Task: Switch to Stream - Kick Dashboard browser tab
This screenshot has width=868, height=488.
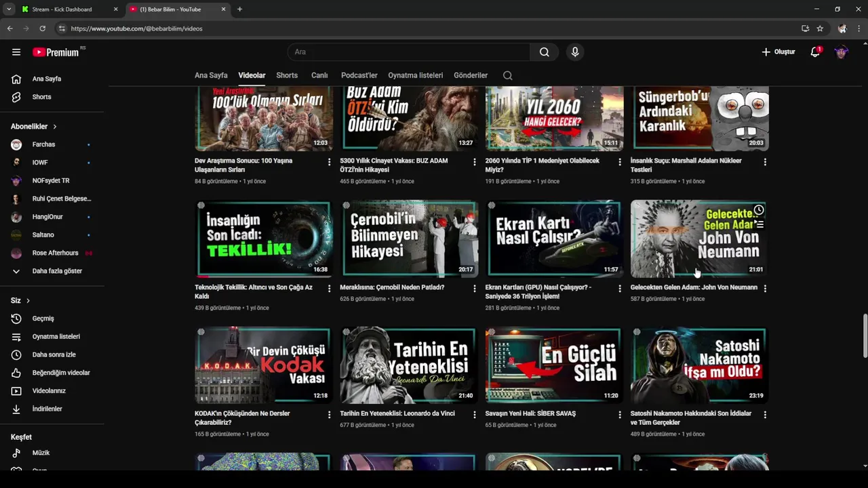Action: pyautogui.click(x=69, y=9)
